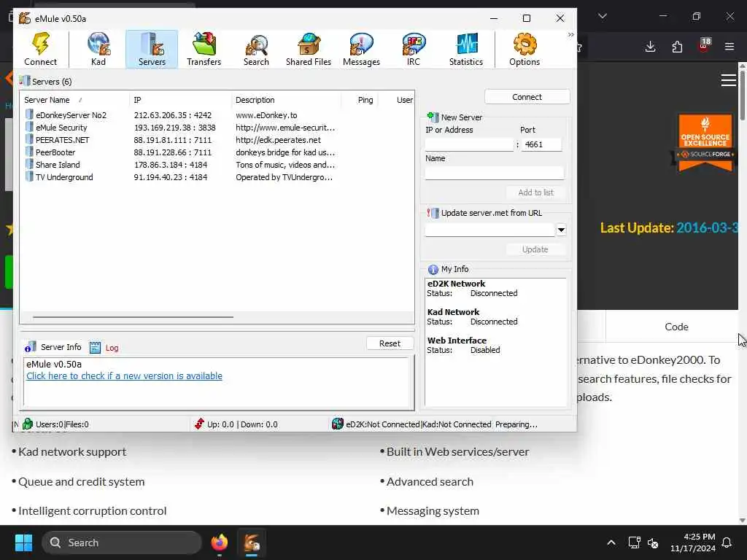
Task: Click the server icon beside Share Island
Action: (x=29, y=164)
